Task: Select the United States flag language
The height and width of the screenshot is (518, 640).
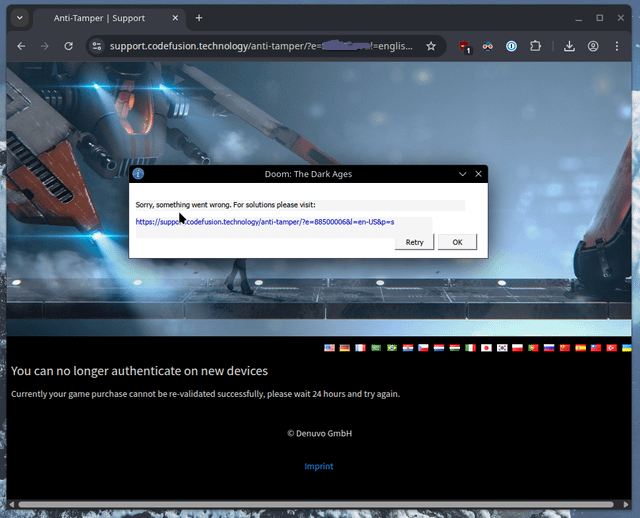Action: click(329, 348)
